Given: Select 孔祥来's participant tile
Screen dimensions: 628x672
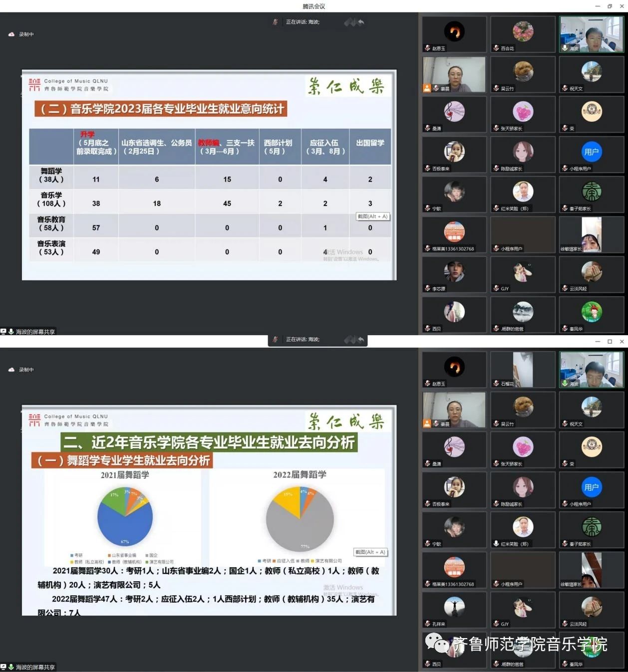Looking at the screenshot, I should point(454,610).
